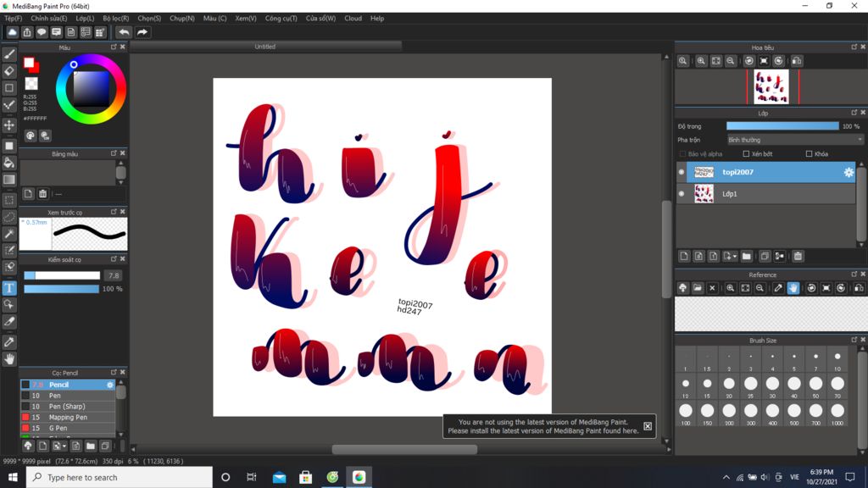Viewport: 868px width, 488px height.
Task: Select the Bucket fill tool
Action: pyautogui.click(x=9, y=162)
